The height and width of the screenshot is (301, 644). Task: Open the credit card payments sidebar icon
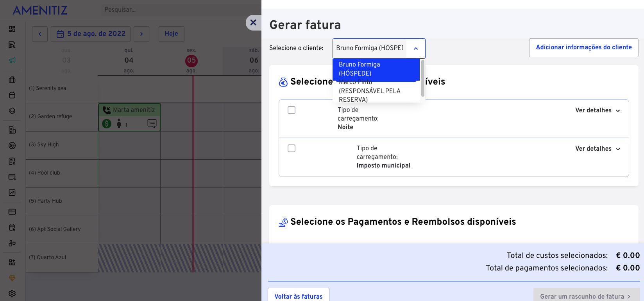click(12, 177)
